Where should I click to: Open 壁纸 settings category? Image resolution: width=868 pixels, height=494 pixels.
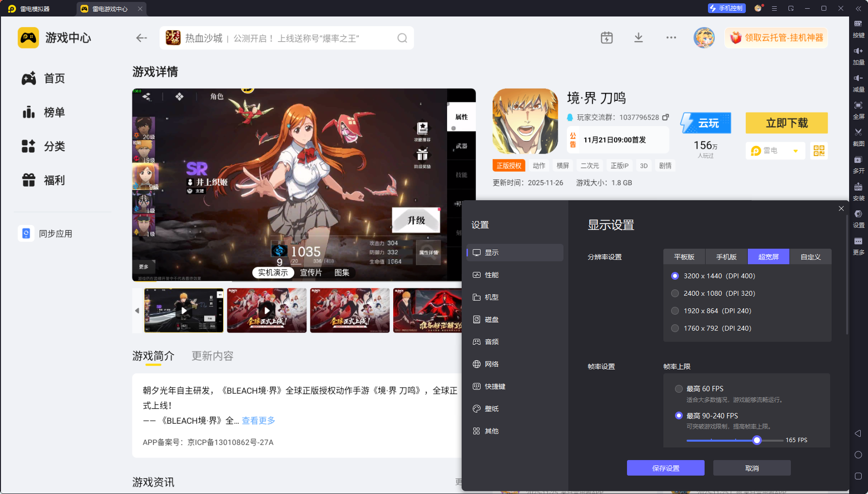click(x=515, y=409)
